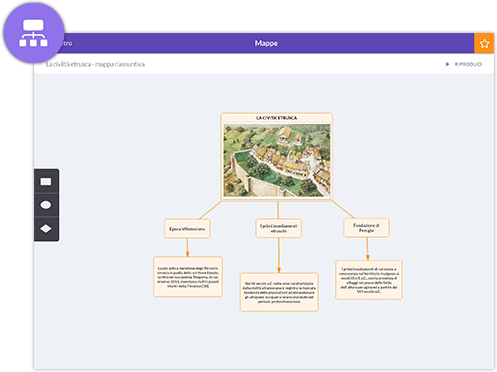The width and height of the screenshot is (497, 372).
Task: Select the description box under Fondazione di Perugia
Action: coord(369,280)
